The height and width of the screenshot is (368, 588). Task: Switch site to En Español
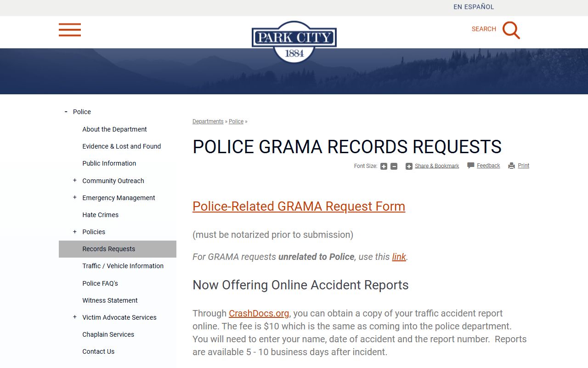[x=474, y=7]
